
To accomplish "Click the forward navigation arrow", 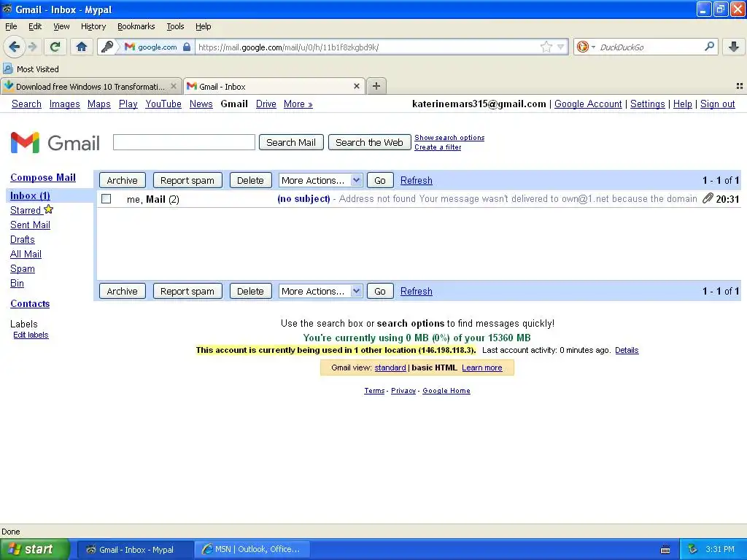I will pyautogui.click(x=32, y=47).
